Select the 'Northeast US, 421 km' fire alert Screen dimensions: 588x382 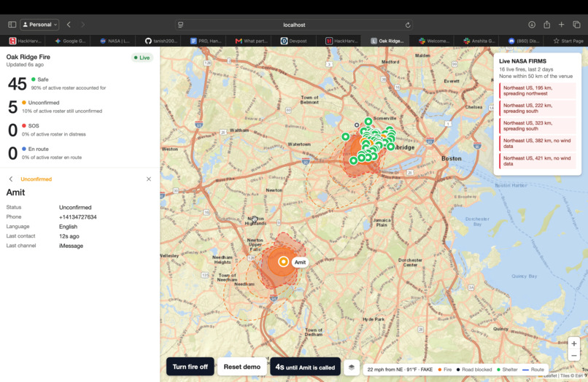point(538,161)
